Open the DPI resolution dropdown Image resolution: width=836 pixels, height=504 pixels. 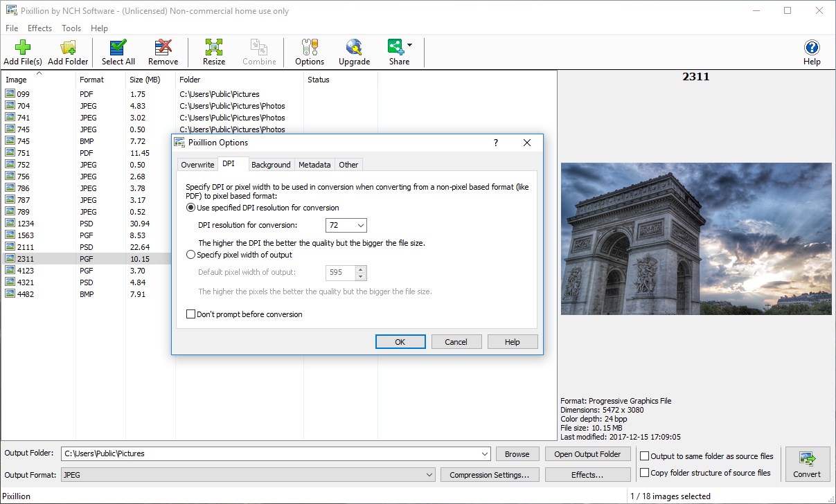pyautogui.click(x=360, y=225)
